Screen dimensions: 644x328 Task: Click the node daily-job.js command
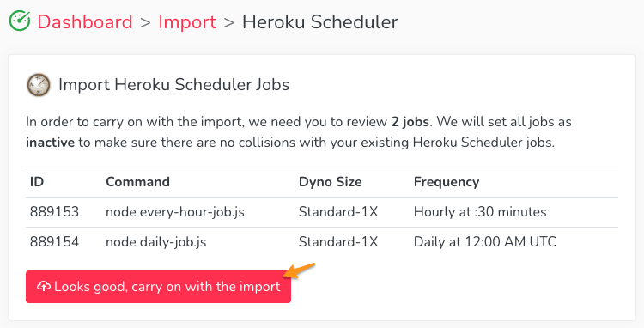click(x=156, y=242)
